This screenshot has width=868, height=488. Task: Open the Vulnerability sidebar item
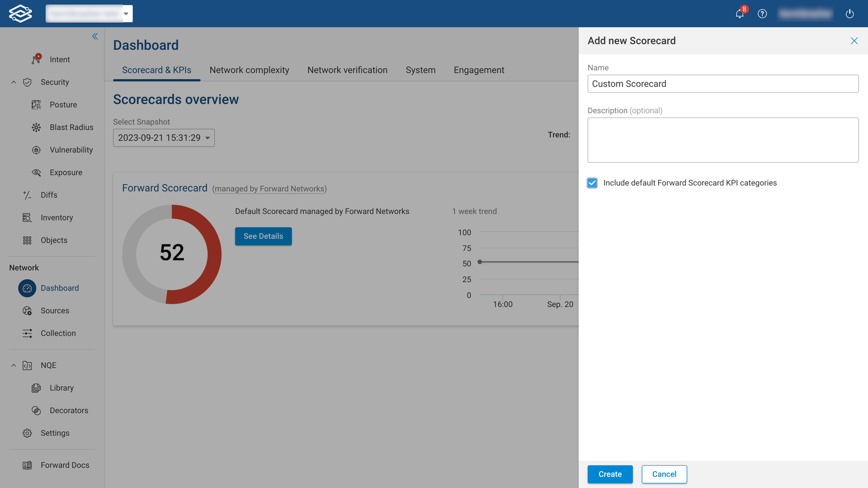(x=71, y=150)
